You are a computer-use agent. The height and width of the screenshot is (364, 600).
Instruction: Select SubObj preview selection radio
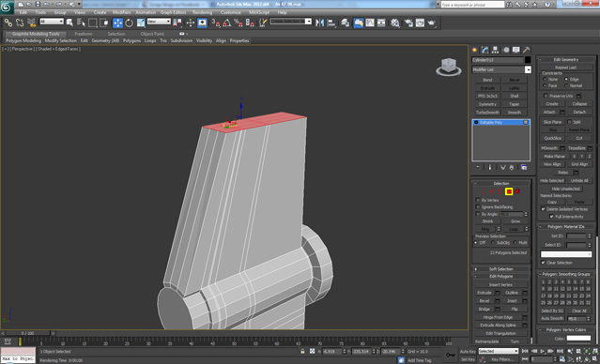[493, 243]
